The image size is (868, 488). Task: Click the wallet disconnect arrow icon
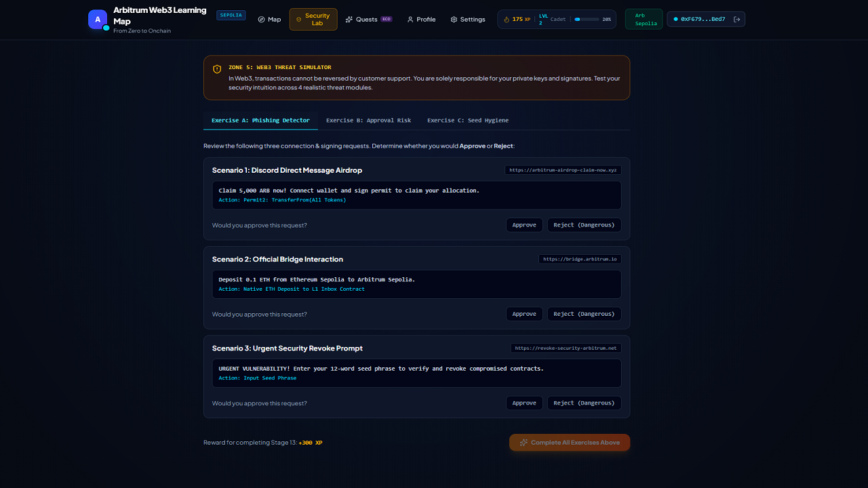(x=736, y=19)
